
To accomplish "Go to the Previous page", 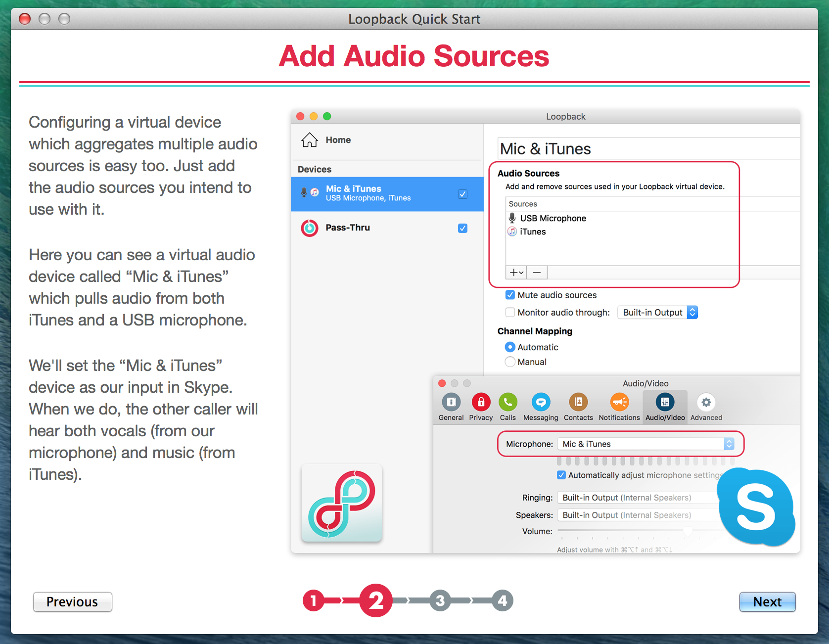I will [x=72, y=602].
